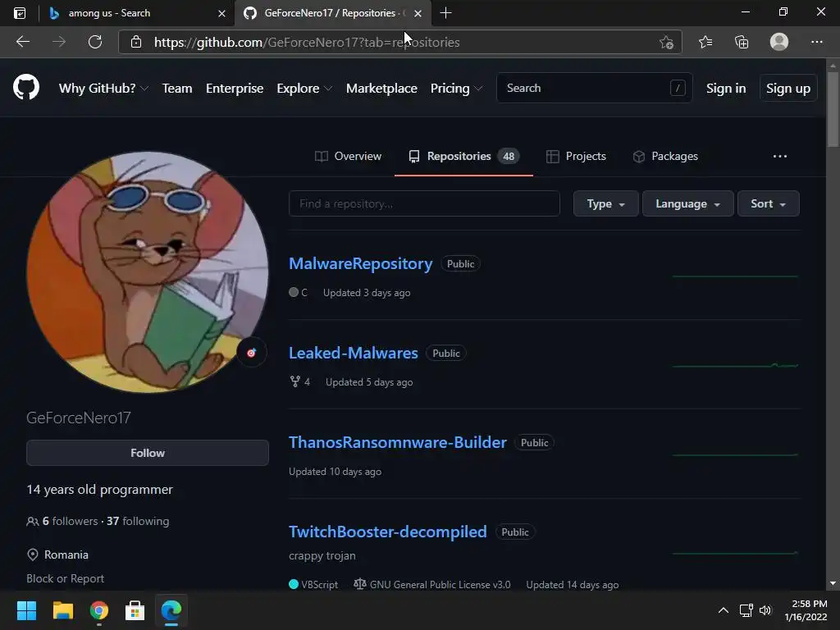This screenshot has width=840, height=630.
Task: Click the GitHub Octocat logo
Action: pos(26,88)
